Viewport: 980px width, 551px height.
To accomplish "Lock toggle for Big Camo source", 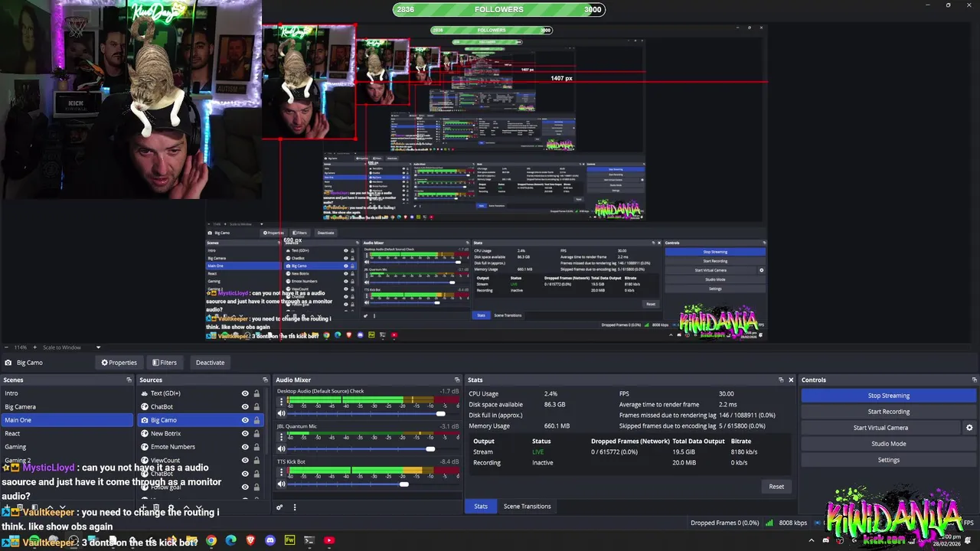I will tap(256, 420).
